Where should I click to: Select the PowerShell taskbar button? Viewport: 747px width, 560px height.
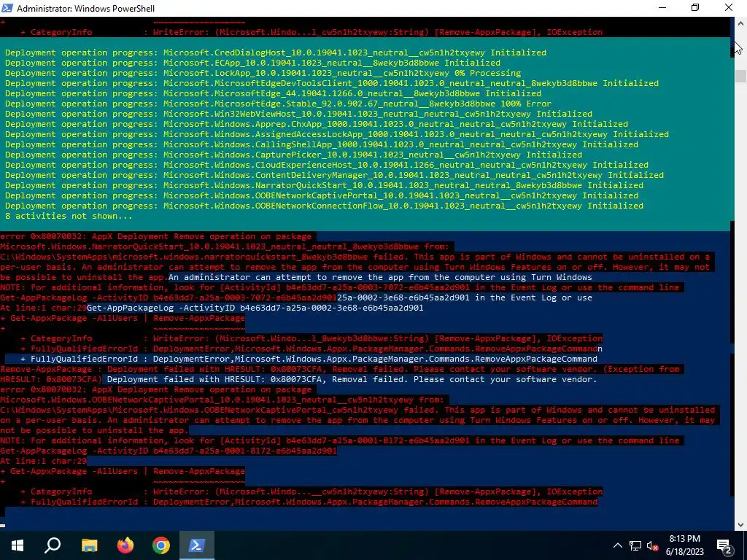point(197,545)
